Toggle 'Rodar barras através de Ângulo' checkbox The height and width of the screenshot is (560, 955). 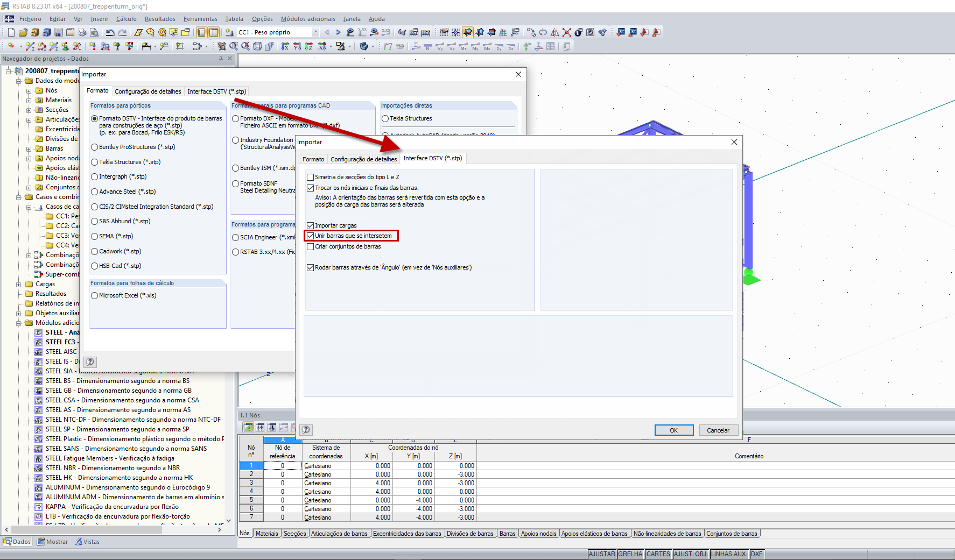click(x=310, y=267)
